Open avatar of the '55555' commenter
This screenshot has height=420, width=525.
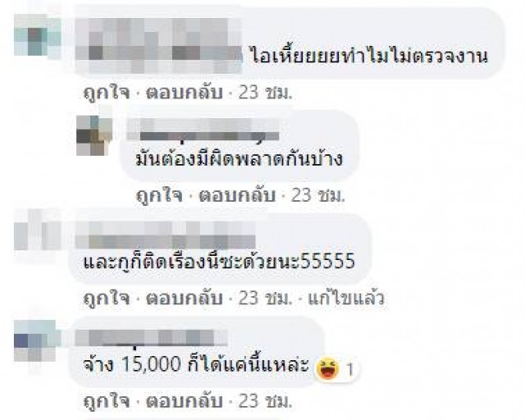(x=37, y=230)
